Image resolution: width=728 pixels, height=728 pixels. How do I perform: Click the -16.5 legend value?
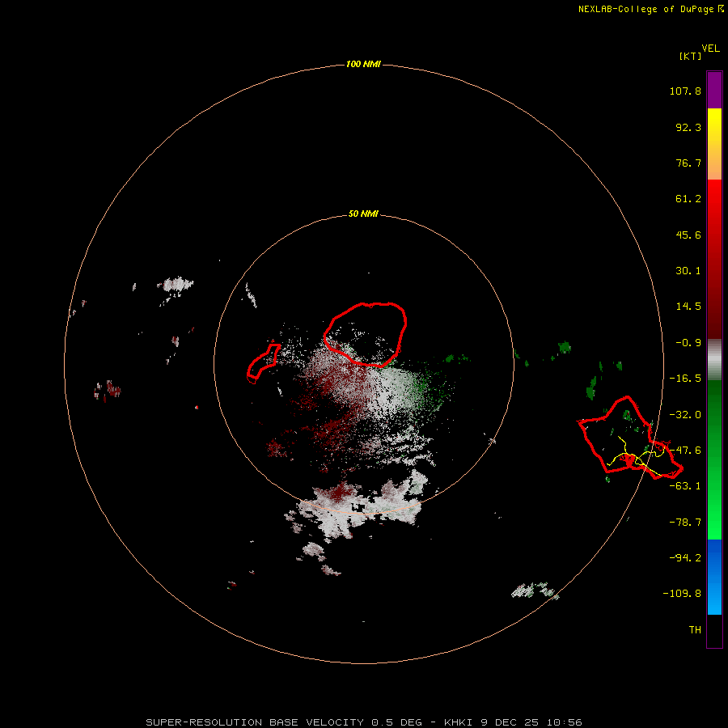tap(685, 379)
